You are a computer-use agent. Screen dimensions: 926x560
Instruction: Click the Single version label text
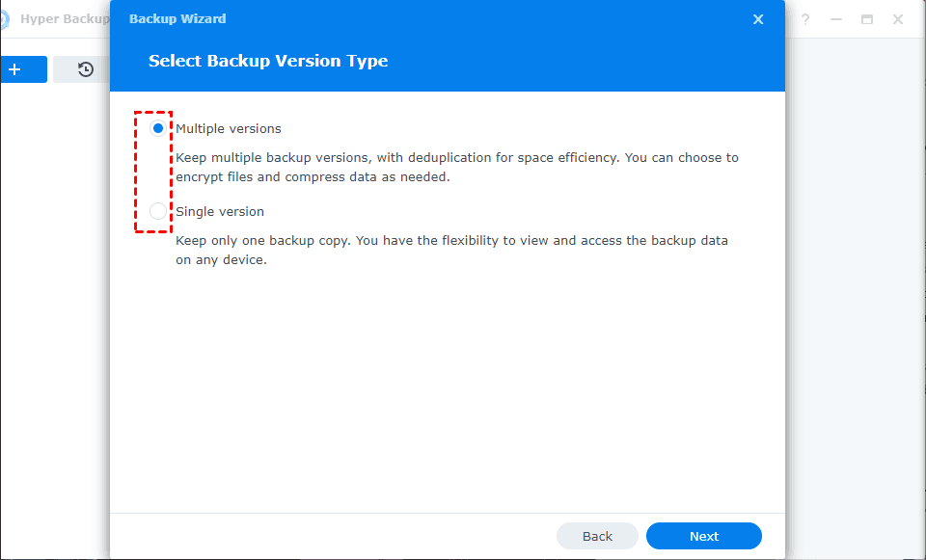[x=220, y=211]
